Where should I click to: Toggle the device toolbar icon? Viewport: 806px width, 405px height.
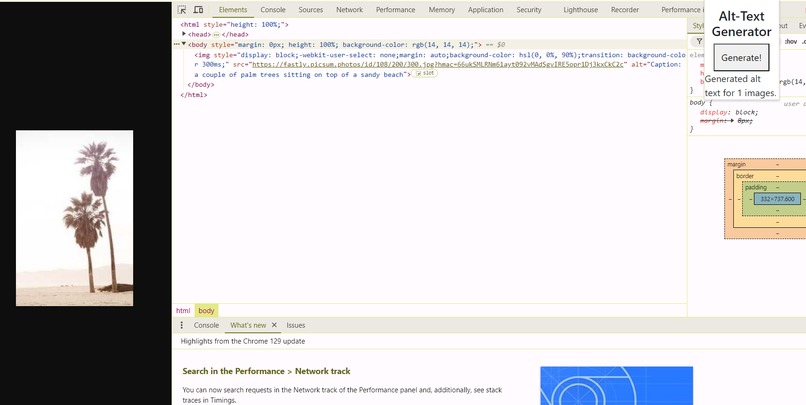(x=198, y=10)
